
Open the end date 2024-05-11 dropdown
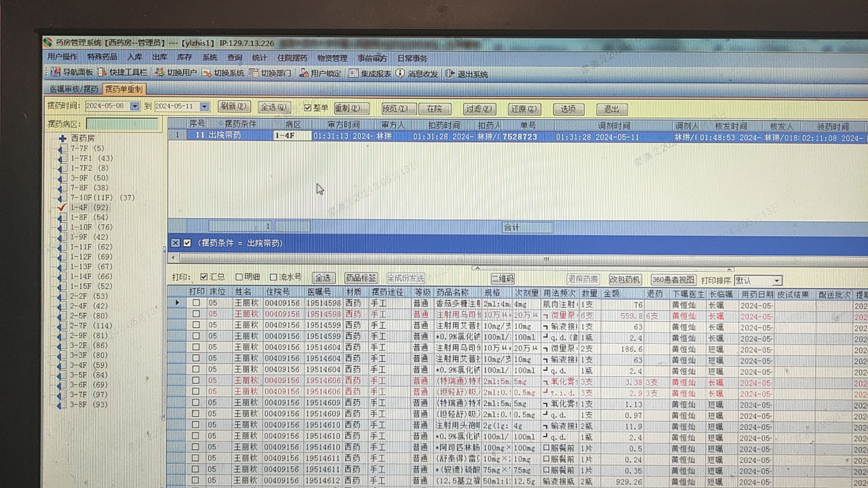[x=204, y=107]
